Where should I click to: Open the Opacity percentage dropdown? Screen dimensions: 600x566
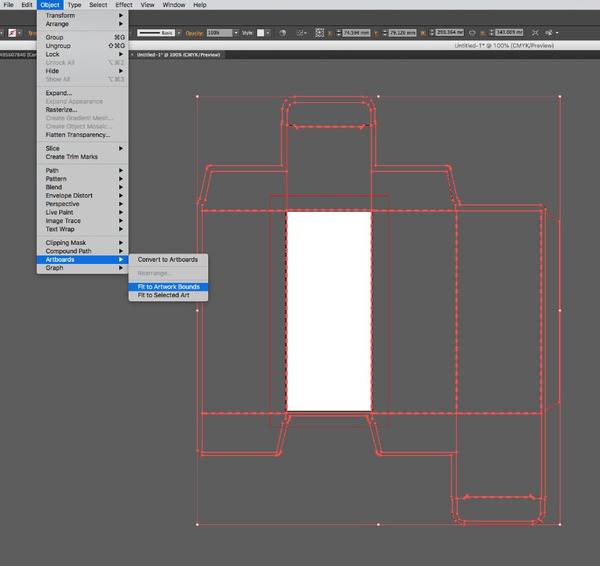click(x=236, y=32)
